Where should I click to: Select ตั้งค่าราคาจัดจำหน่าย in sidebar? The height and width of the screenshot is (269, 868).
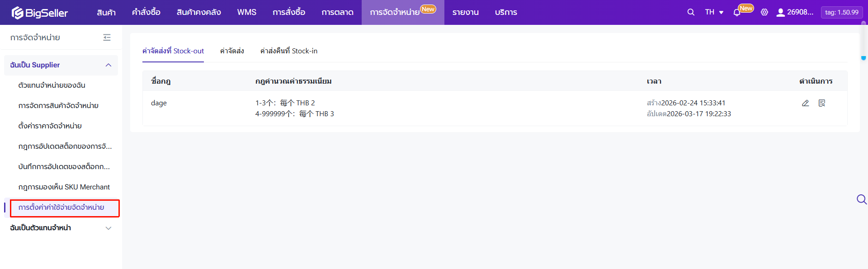[x=50, y=126]
